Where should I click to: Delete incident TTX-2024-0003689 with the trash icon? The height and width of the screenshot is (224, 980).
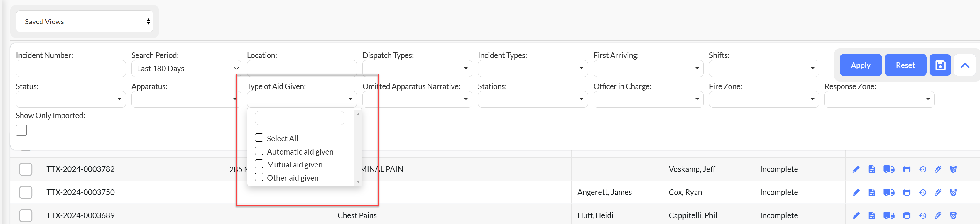(x=953, y=215)
